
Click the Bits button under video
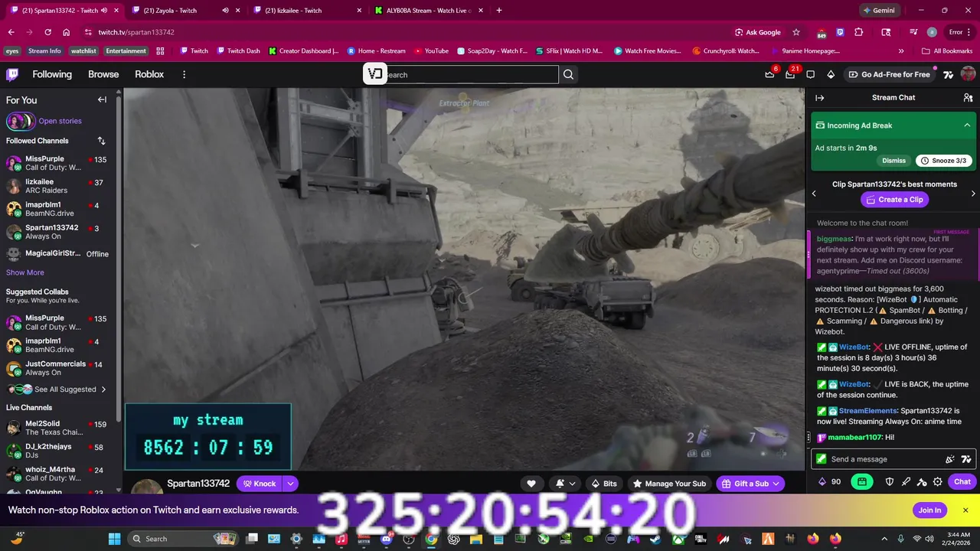[x=603, y=484]
